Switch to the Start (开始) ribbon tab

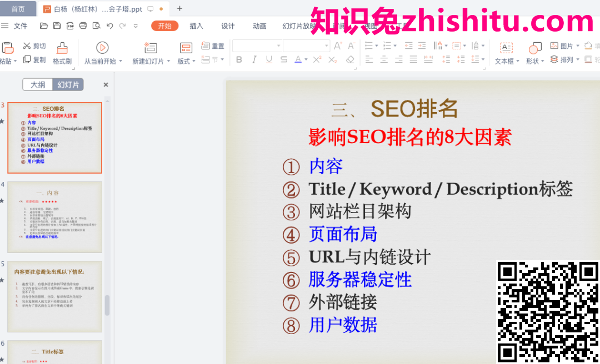pos(164,26)
